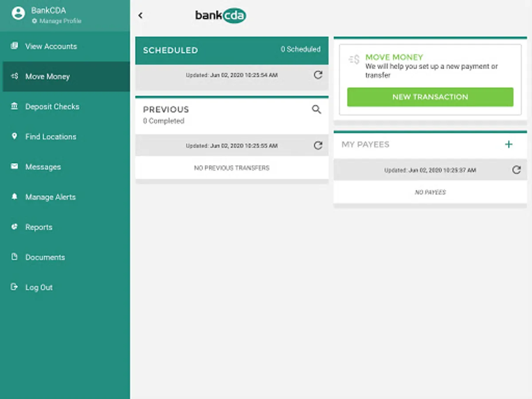Click the Move Money card dollar icon
The image size is (532, 399).
(x=354, y=59)
